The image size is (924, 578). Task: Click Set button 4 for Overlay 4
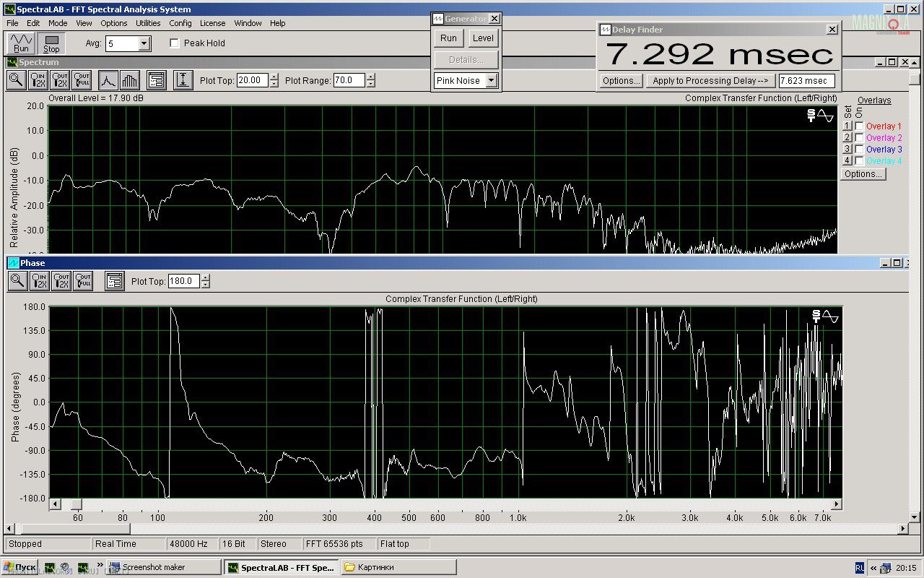coord(847,161)
